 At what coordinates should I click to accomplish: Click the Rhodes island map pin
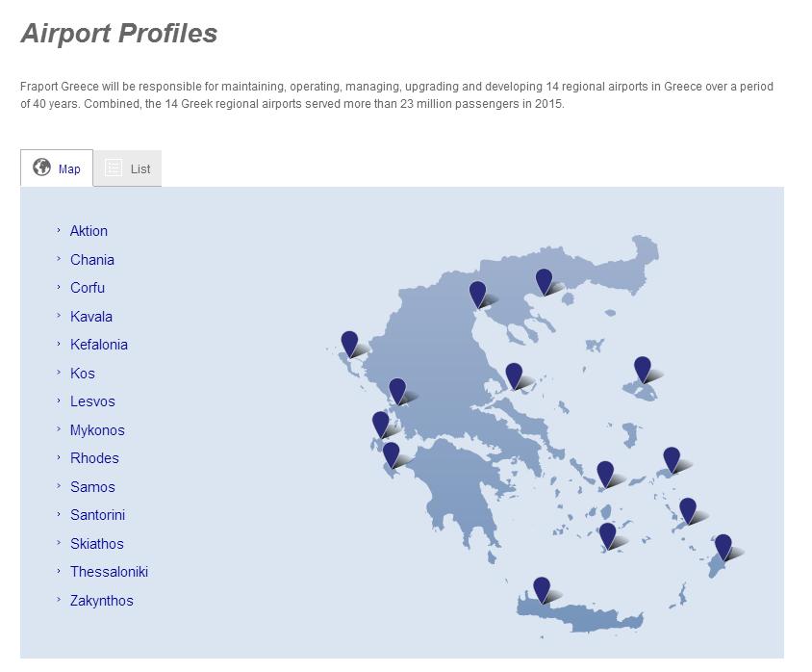(x=723, y=547)
